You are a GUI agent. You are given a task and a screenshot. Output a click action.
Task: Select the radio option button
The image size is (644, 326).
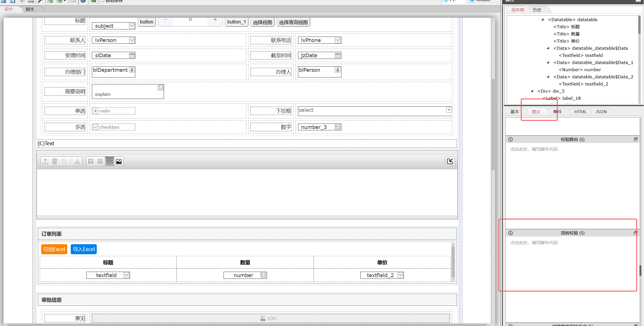click(x=96, y=111)
